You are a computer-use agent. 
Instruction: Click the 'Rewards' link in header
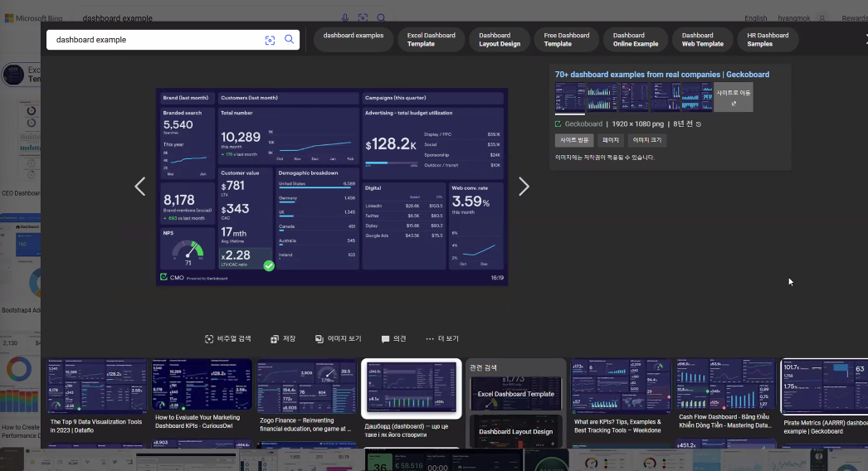(x=855, y=18)
